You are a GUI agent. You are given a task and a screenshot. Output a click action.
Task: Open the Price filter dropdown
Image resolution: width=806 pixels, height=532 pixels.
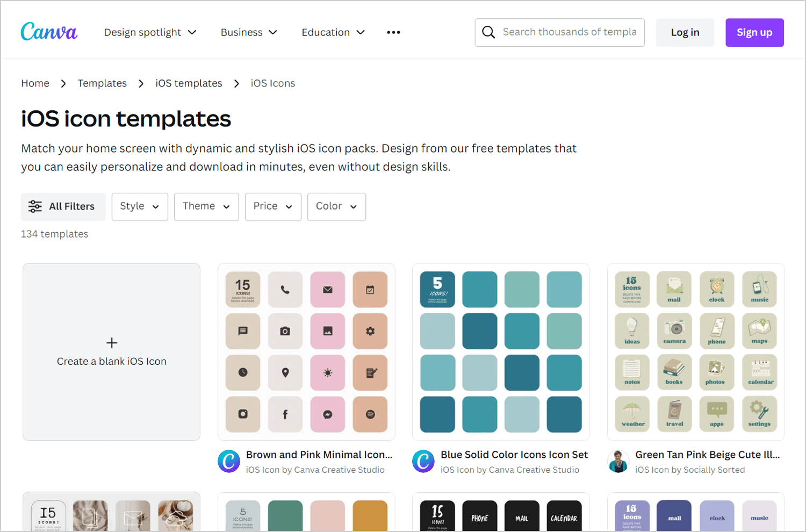[273, 206]
